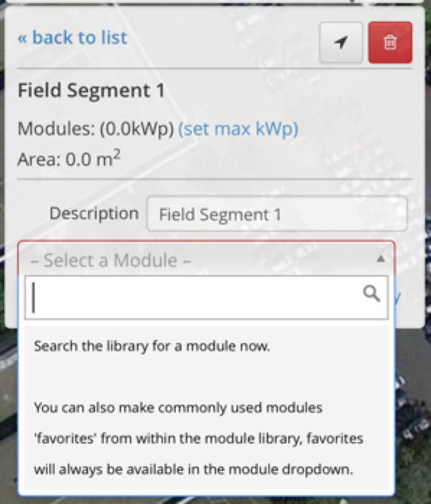Viewport: 431px width, 504px height.
Task: Focus the Description text field
Action: (277, 214)
